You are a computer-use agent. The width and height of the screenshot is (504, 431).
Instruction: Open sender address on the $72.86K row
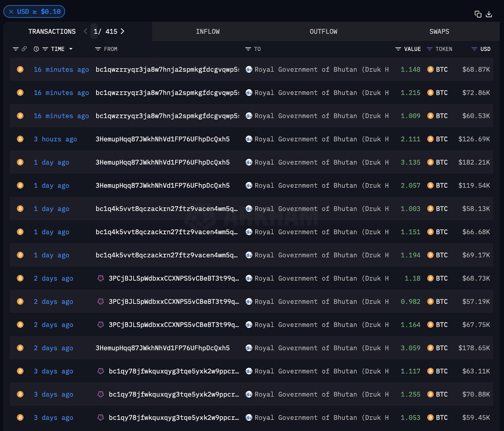click(167, 93)
